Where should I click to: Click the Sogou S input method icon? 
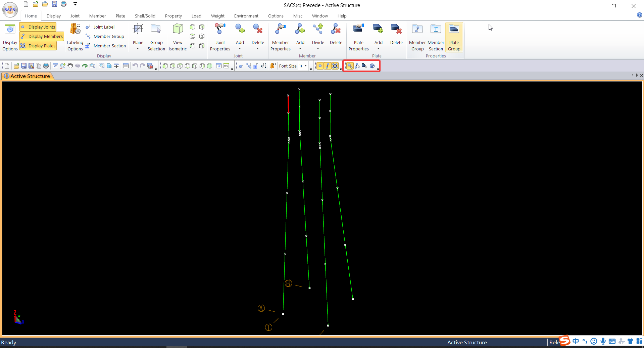click(x=564, y=341)
